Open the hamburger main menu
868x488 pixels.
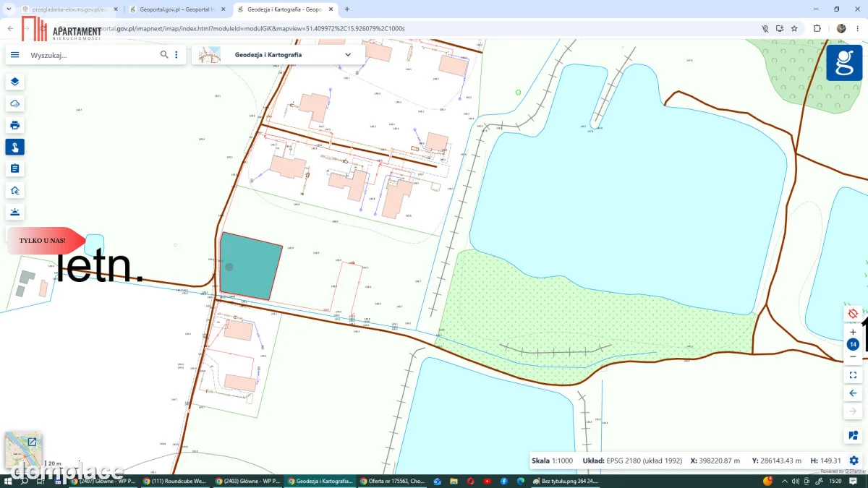click(x=14, y=55)
